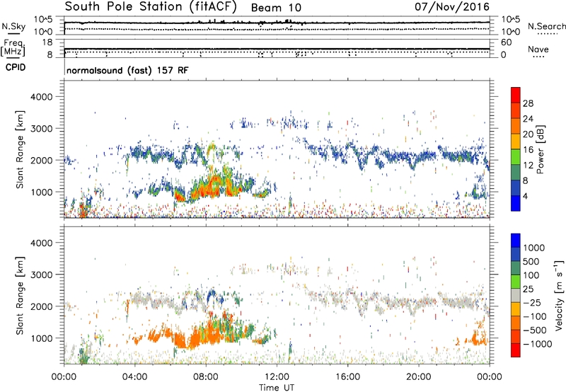The width and height of the screenshot is (566, 392).
Task: Select the 2000 tick in power panel
Action: (41, 160)
